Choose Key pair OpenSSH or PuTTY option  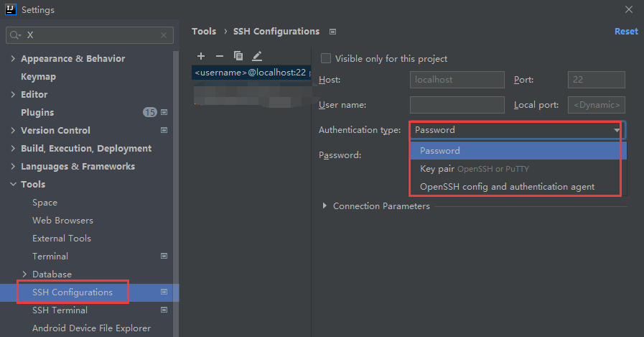pos(518,168)
